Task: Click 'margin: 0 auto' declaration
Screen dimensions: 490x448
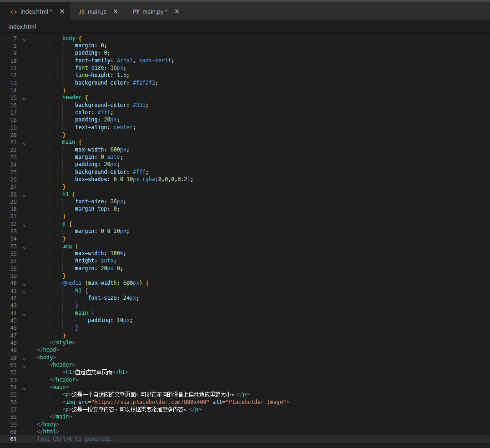Action: tap(99, 157)
